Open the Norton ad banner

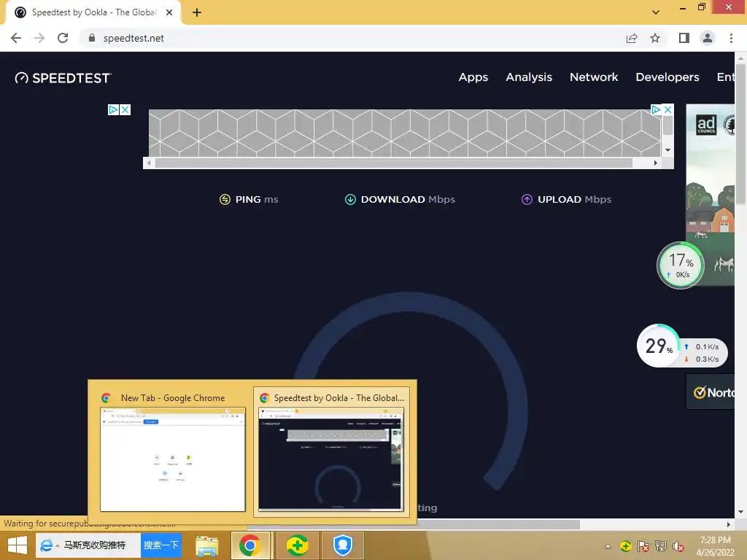711,392
